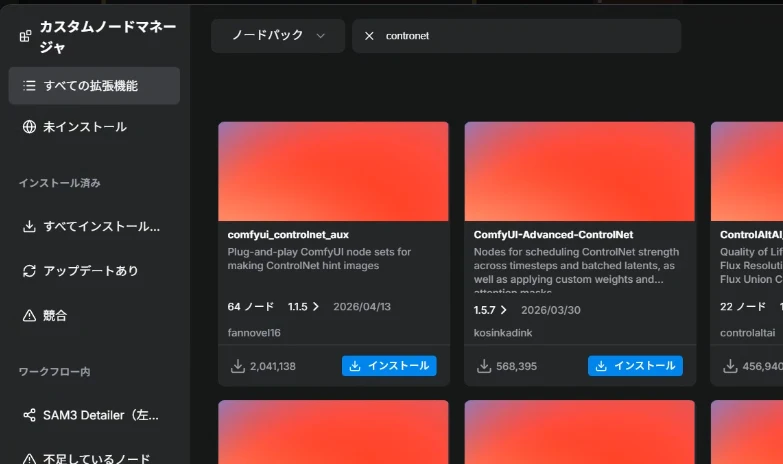Click the list icon beside すべての拡張機能
Screen dimensions: 783x464
pyautogui.click(x=29, y=86)
